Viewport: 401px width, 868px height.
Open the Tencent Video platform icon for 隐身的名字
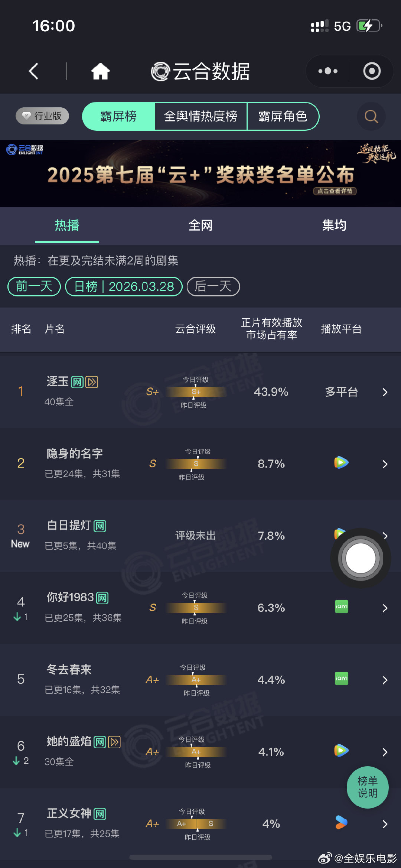340,463
